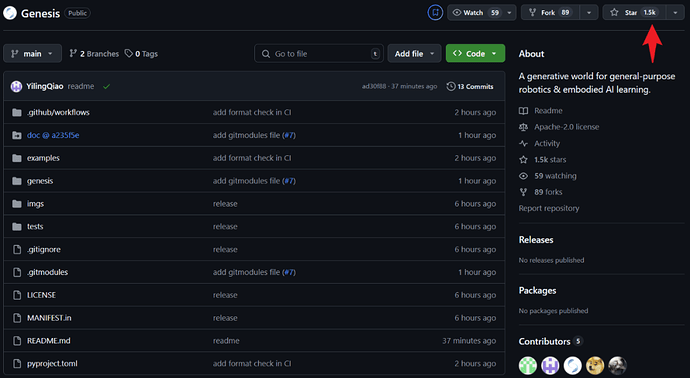Viewport: 690px width, 378px height.
Task: Click the Activity pulse icon in About
Action: (523, 143)
